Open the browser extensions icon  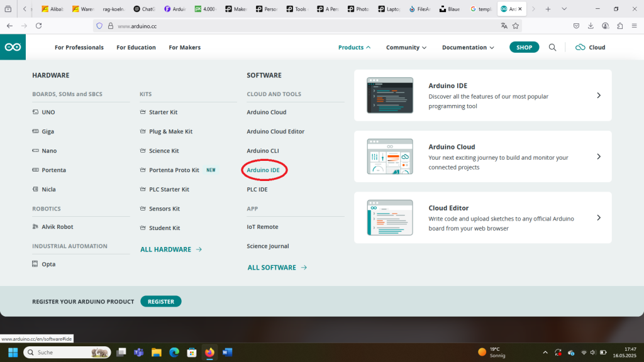tap(619, 26)
